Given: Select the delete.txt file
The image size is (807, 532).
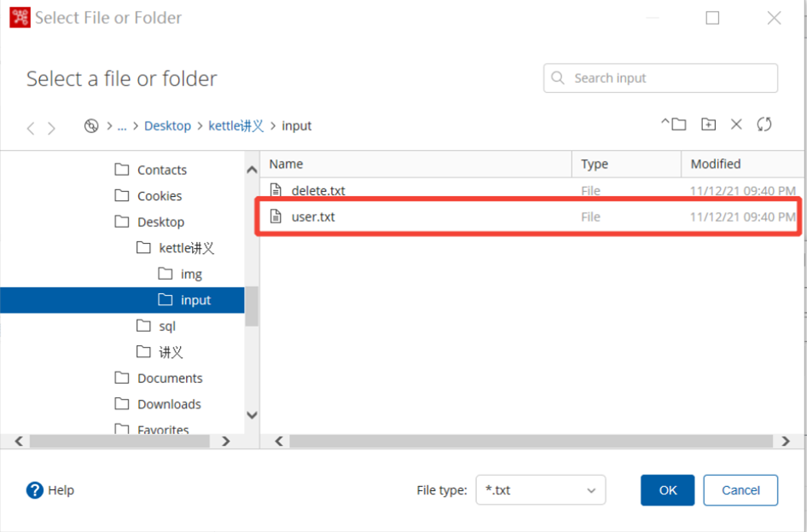Looking at the screenshot, I should (x=317, y=191).
